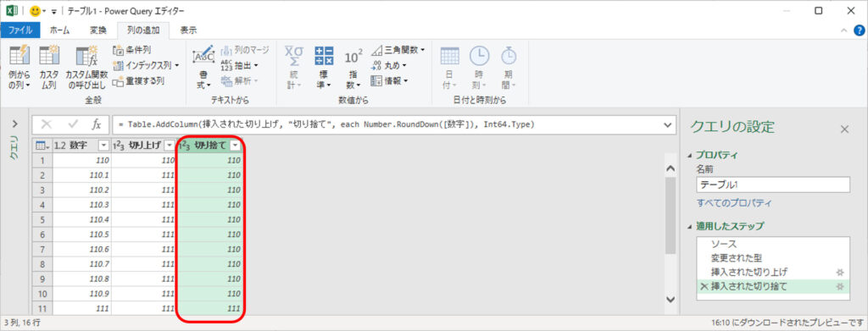Click the vertical scrollbar thumb
This screenshot has height=331, width=868.
670,216
